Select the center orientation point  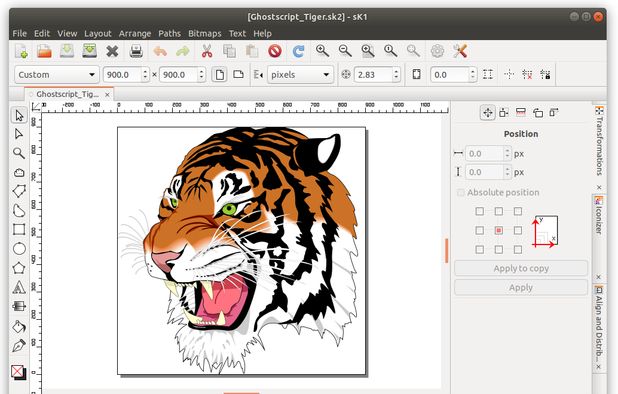click(x=499, y=230)
